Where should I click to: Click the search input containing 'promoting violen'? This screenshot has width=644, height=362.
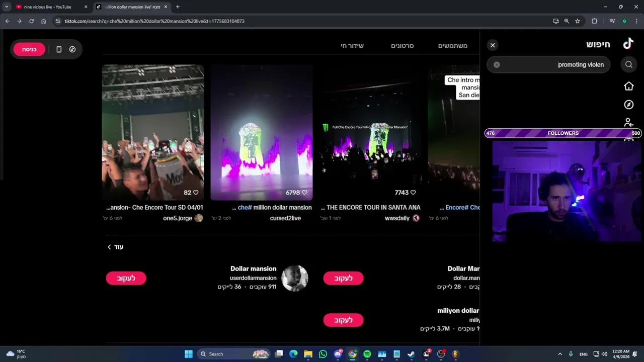pyautogui.click(x=548, y=64)
